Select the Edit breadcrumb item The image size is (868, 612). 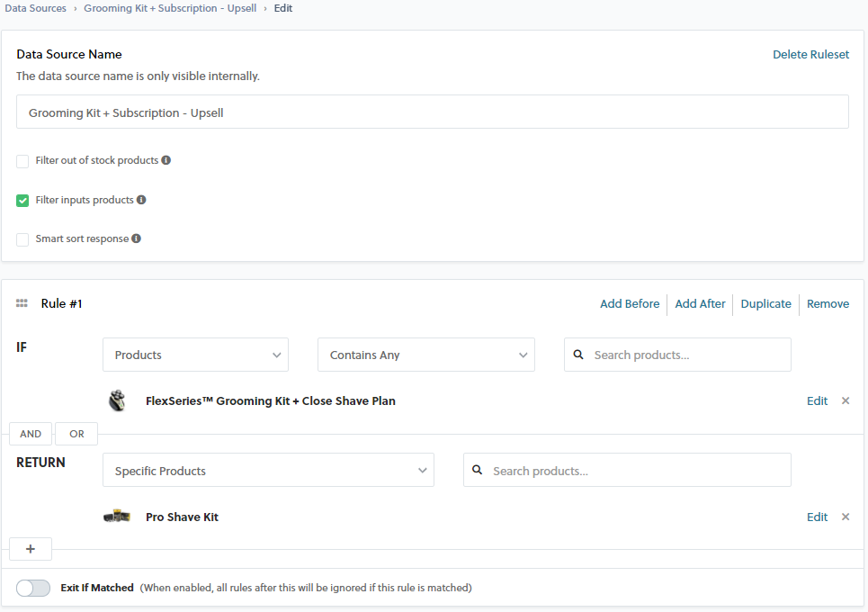(x=283, y=8)
